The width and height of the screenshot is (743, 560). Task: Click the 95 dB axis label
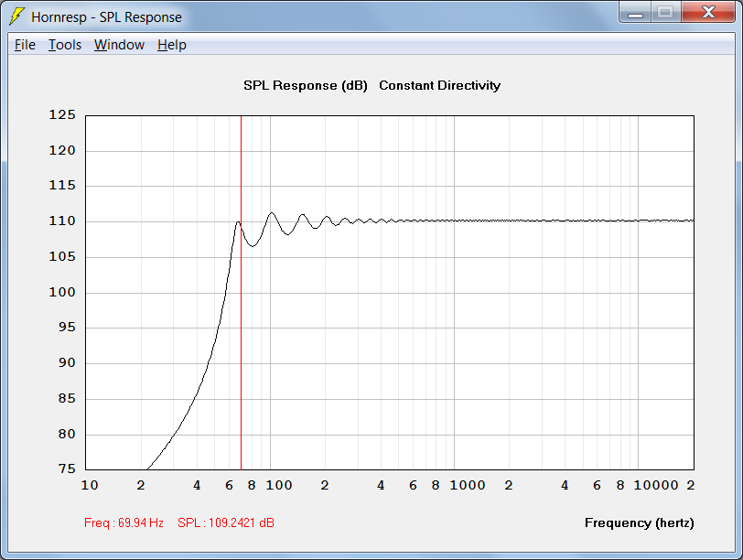[67, 327]
